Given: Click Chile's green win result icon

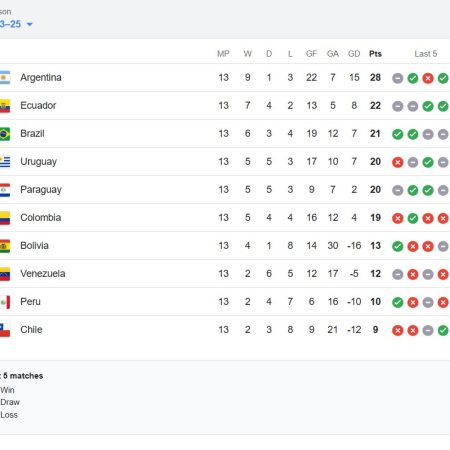Looking at the screenshot, I should 443,330.
